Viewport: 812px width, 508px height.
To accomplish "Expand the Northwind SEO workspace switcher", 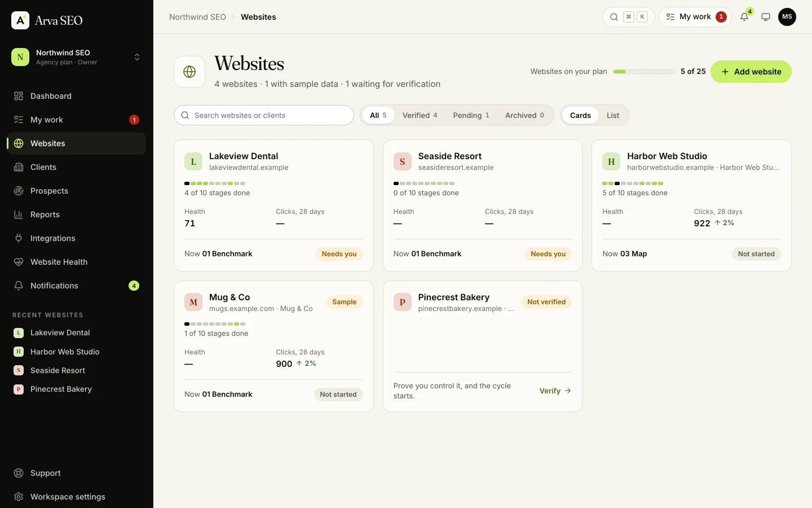I will click(76, 57).
